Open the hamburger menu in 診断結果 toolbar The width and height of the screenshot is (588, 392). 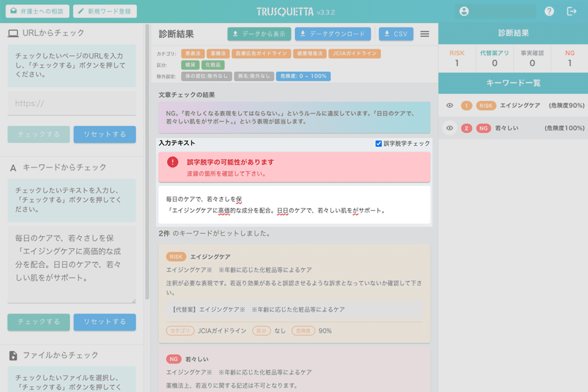coord(424,34)
